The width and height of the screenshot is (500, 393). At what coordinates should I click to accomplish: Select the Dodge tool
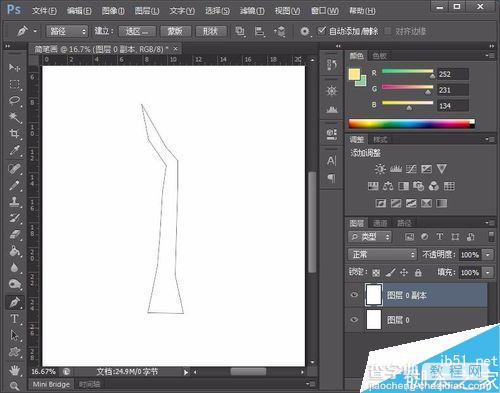point(14,284)
